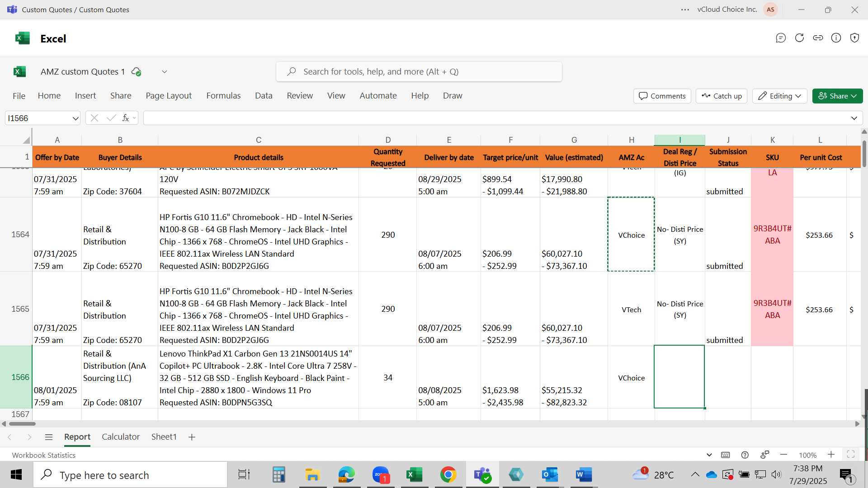
Task: Expand file name options chevron
Action: (x=165, y=71)
